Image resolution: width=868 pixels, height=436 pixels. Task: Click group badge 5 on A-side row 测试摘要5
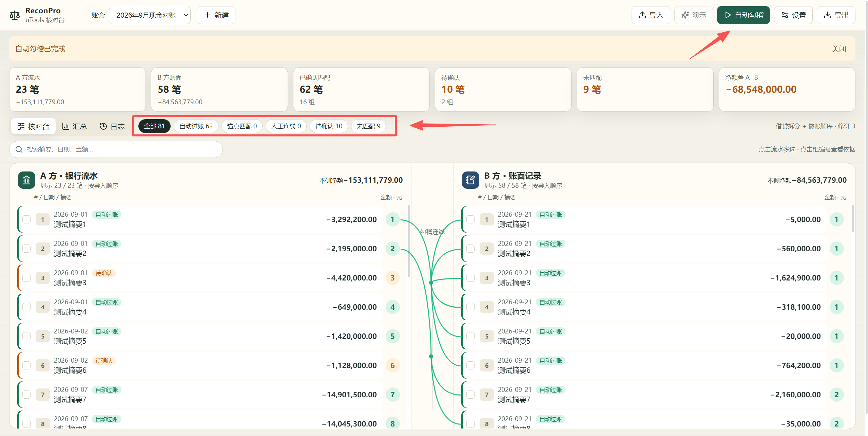pos(392,336)
